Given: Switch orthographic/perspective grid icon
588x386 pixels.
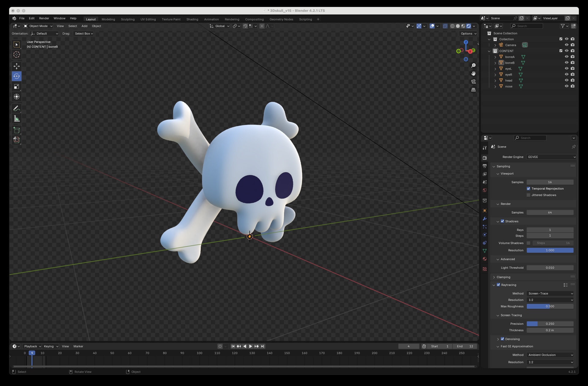Looking at the screenshot, I should [473, 90].
